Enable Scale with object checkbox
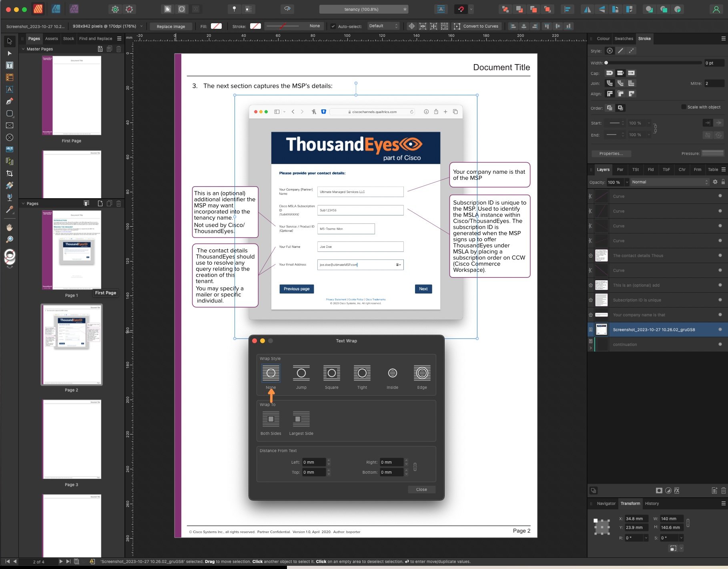Viewport: 728px width, 569px height. [684, 107]
